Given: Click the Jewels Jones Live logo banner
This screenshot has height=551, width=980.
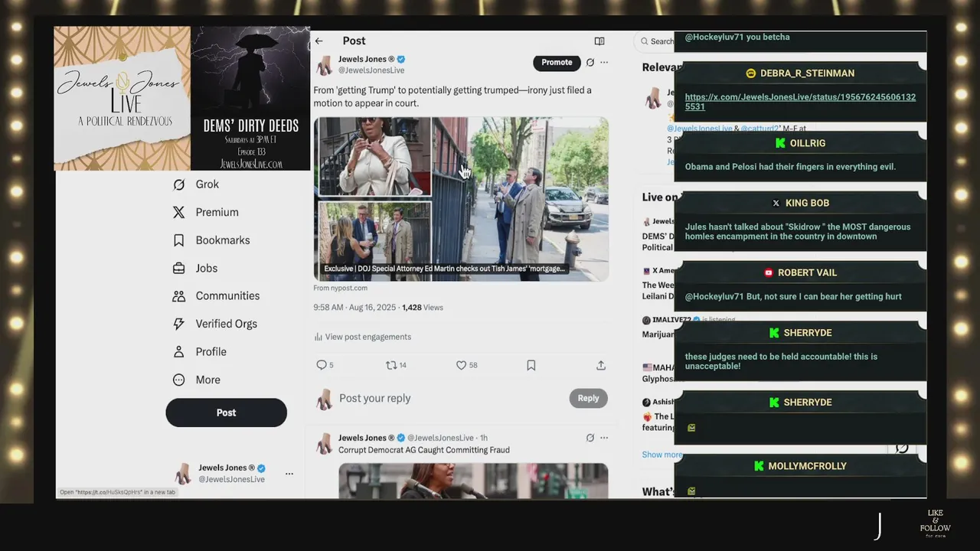Looking at the screenshot, I should coord(122,98).
